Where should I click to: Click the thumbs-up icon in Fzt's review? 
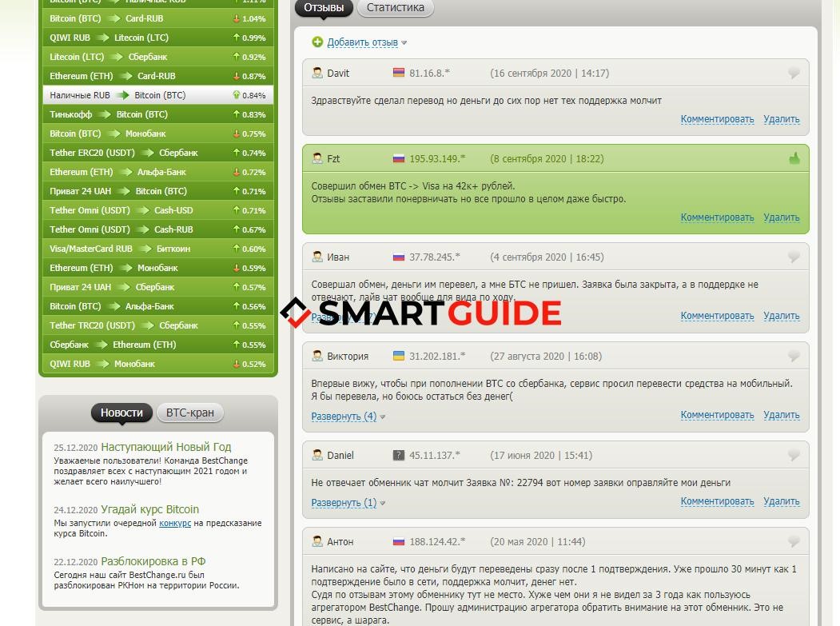[794, 158]
